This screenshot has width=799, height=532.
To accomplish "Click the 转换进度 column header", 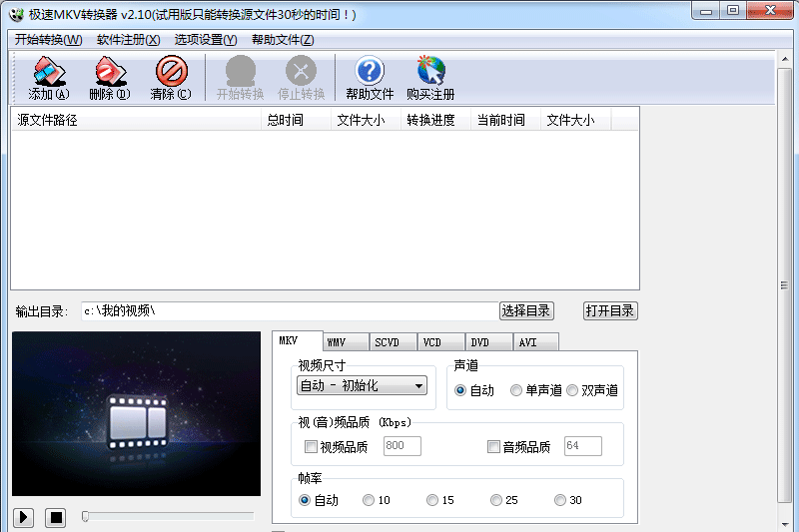I will coord(435,120).
